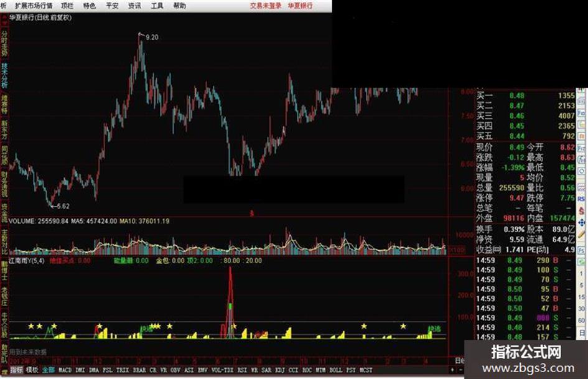Select the KDJ indicator
The height and width of the screenshot is (379, 588).
coord(280,370)
